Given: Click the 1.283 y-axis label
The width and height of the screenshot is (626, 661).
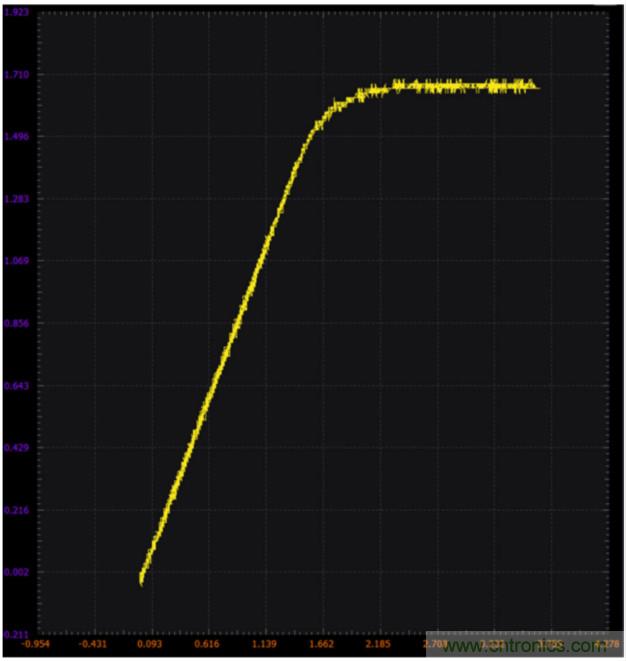Looking at the screenshot, I should tap(17, 199).
